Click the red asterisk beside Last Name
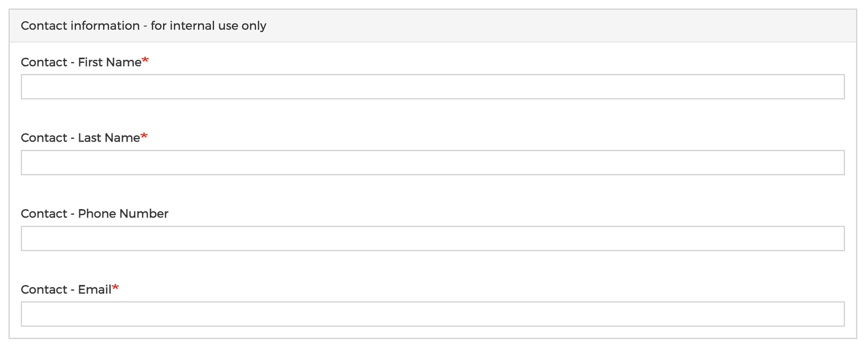This screenshot has height=349, width=868. (x=144, y=136)
